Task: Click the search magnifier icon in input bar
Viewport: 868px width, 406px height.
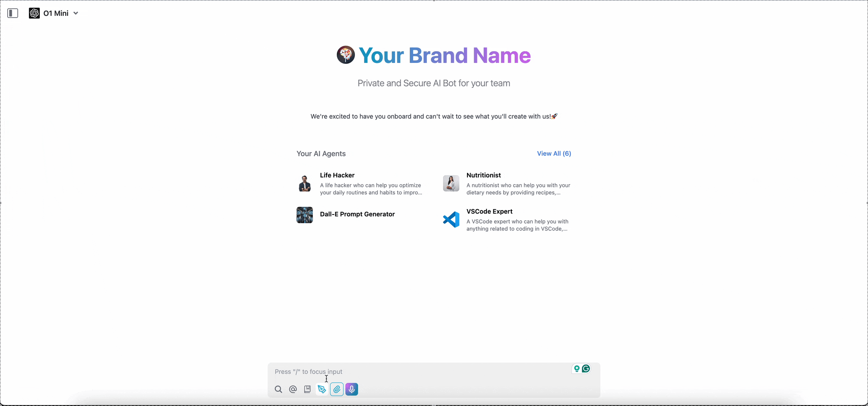Action: [x=278, y=389]
